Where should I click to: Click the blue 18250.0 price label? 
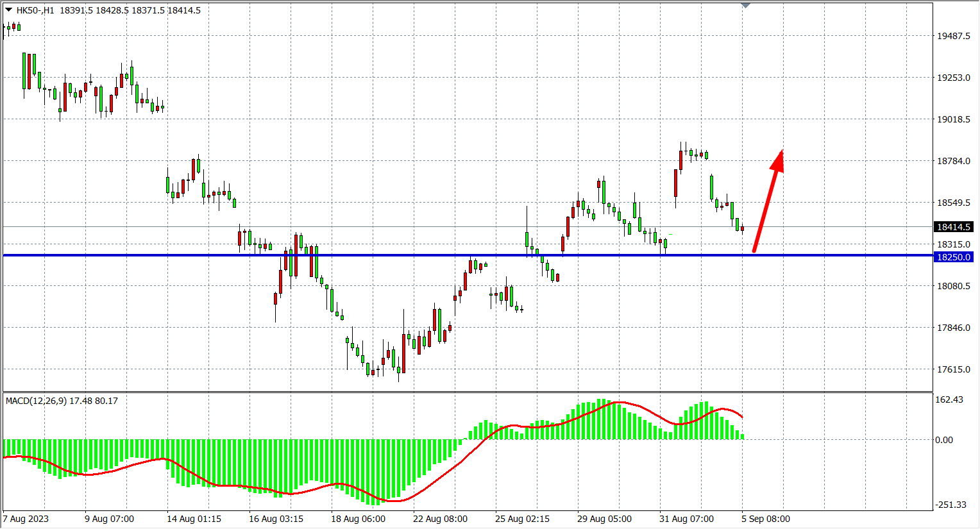[x=954, y=257]
